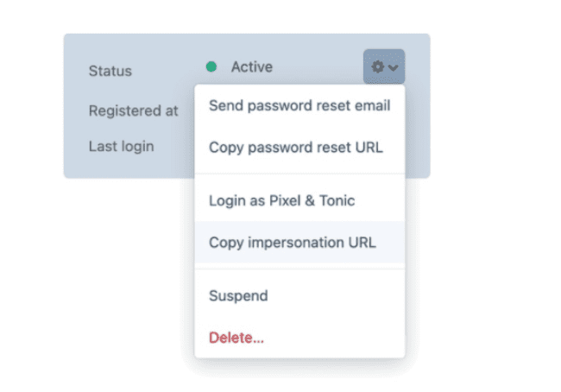Pick Copy impersonation URL option
Image resolution: width=561 pixels, height=392 pixels.
[x=292, y=243]
